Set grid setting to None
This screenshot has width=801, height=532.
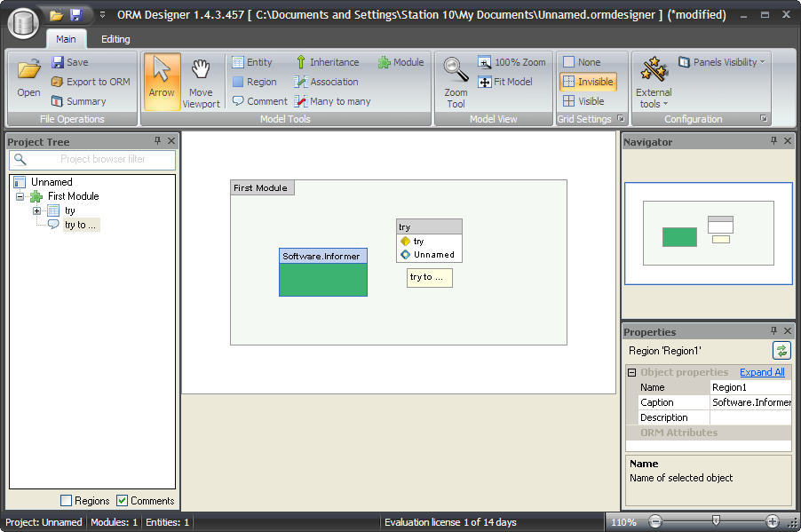click(x=582, y=62)
